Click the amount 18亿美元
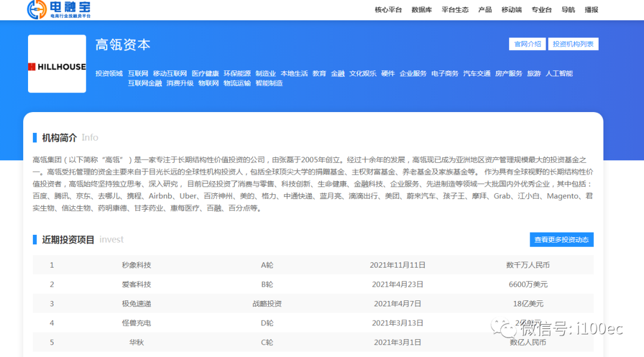This screenshot has height=357, width=644. point(528,303)
